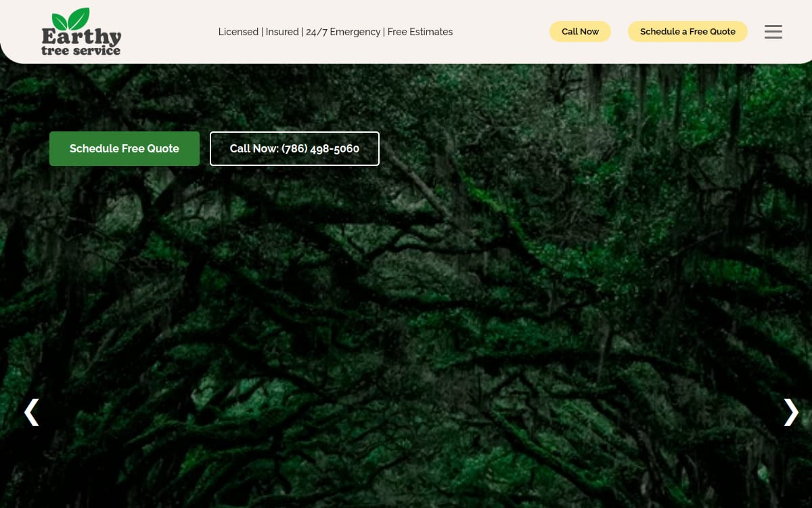
Task: Click Call Now: (786) 498-5060 button
Action: [x=294, y=148]
